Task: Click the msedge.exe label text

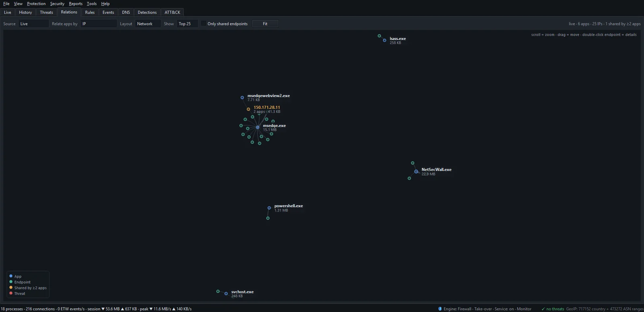Action: (x=275, y=126)
